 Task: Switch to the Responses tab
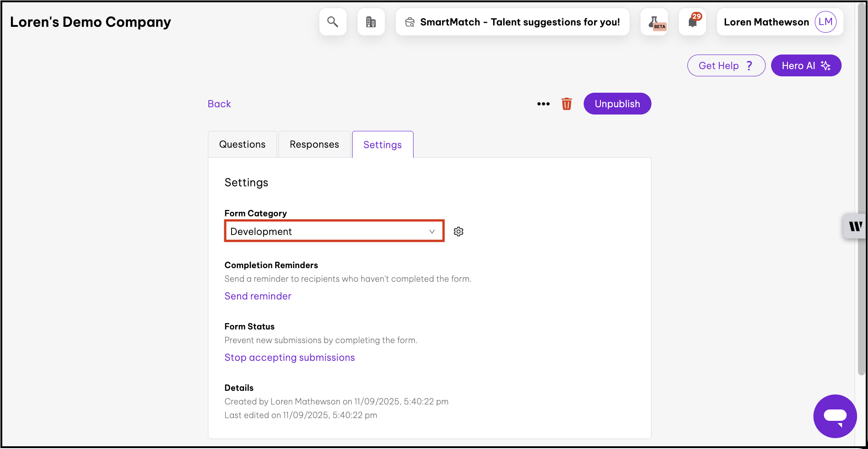(314, 145)
